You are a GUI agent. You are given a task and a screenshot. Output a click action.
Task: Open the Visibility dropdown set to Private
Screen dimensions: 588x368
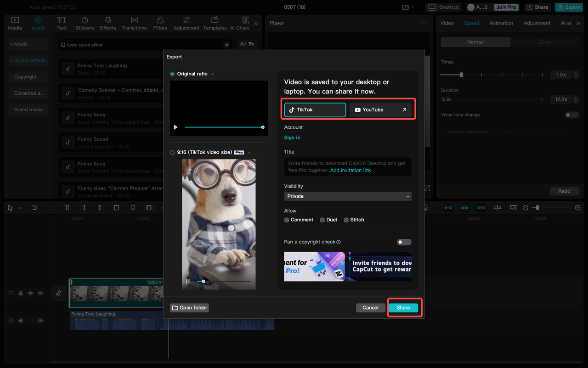point(348,196)
